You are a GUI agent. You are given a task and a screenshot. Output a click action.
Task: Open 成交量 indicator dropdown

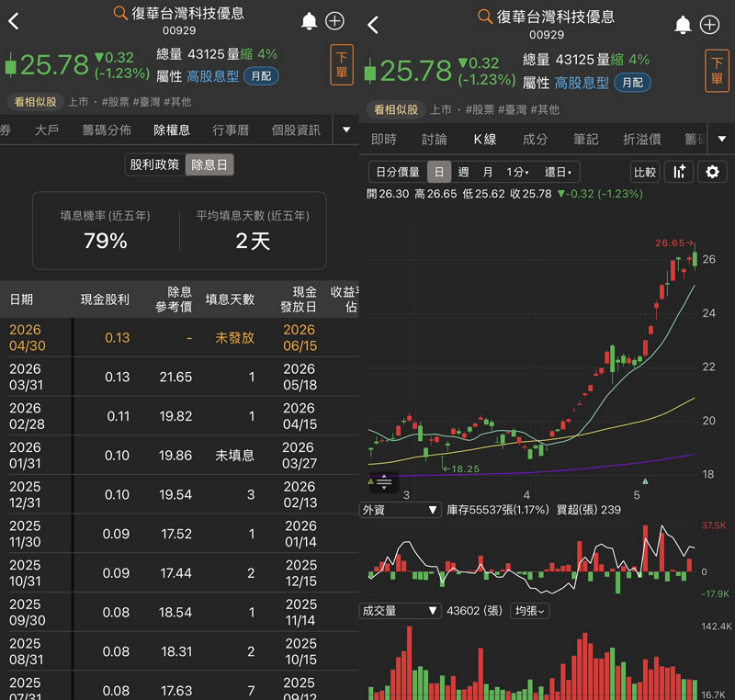[400, 611]
